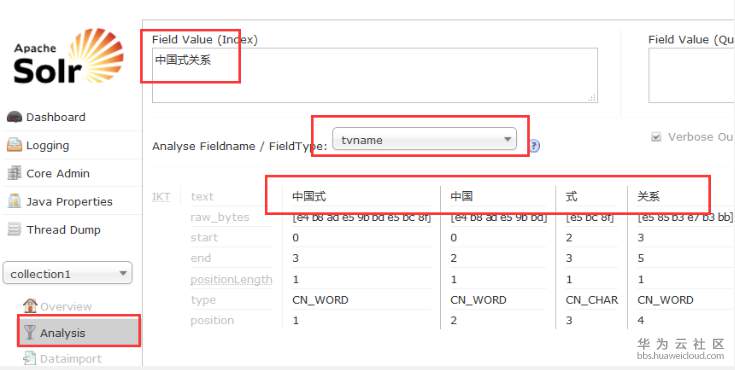Open the blue help question mark icon

534,146
